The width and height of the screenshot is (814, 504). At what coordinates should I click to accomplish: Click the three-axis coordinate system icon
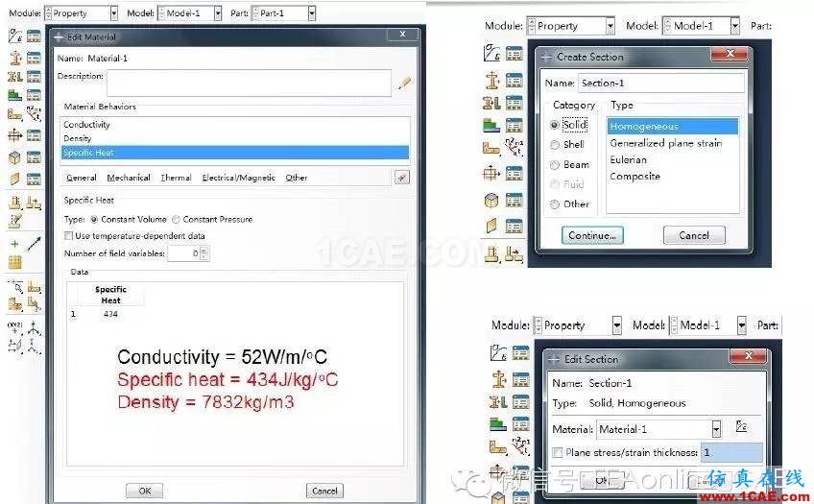click(x=35, y=328)
